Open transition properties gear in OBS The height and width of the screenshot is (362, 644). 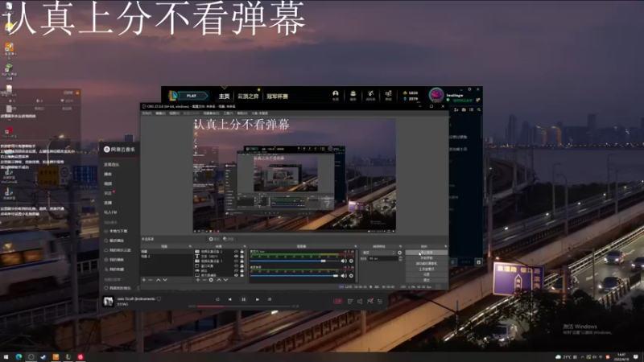[x=399, y=253]
